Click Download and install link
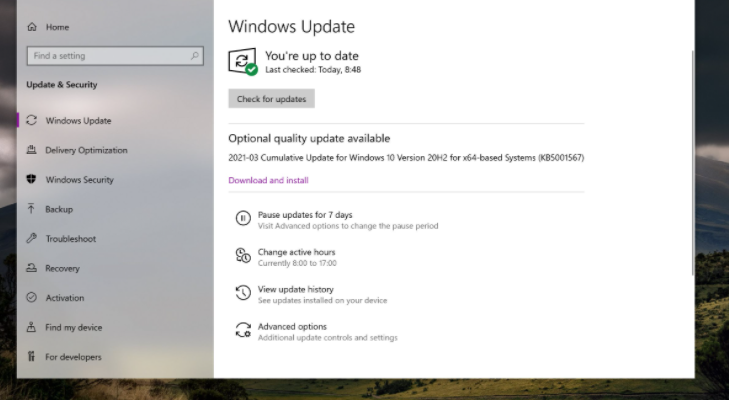Image resolution: width=729 pixels, height=400 pixels. 268,180
